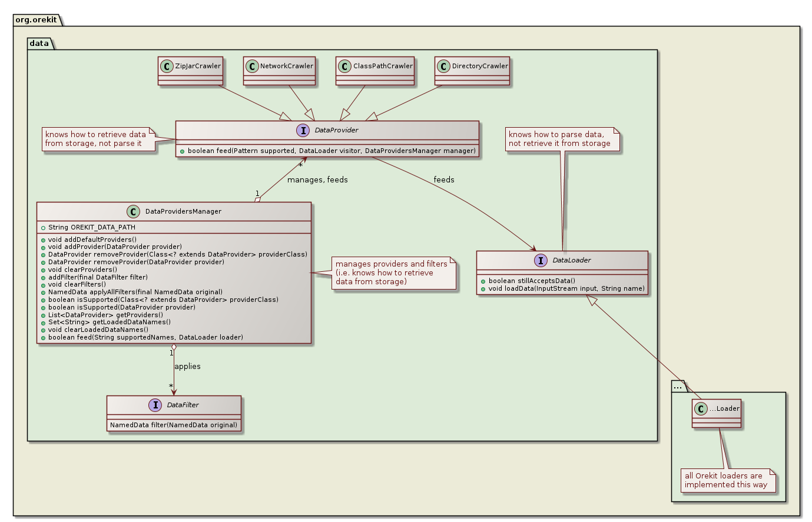Click the DirectoryCrawler class C icon
This screenshot has height=522, width=812.
pos(444,66)
